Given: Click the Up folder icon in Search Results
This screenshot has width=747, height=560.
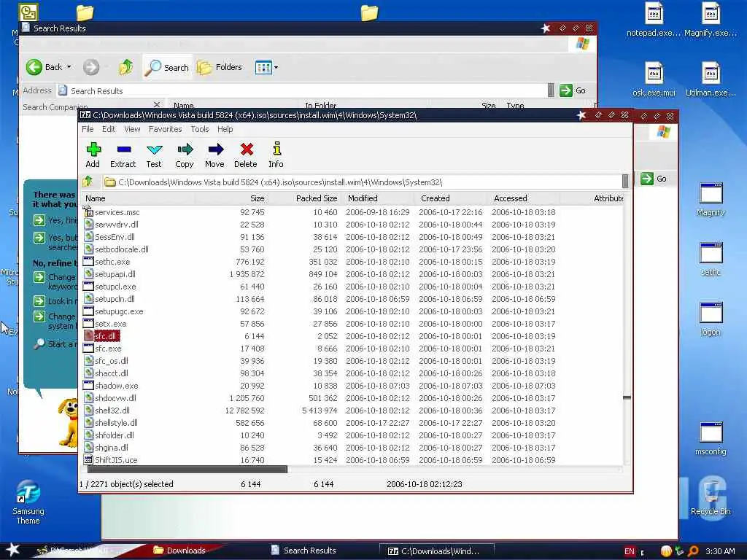Looking at the screenshot, I should click(126, 67).
